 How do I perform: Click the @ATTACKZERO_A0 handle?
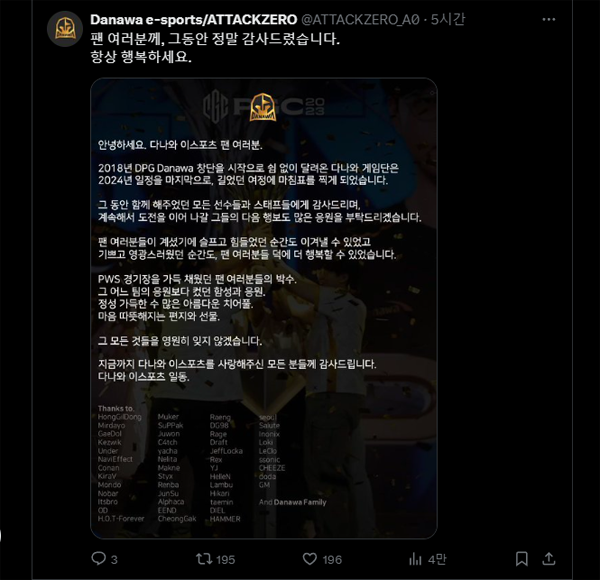(x=360, y=20)
